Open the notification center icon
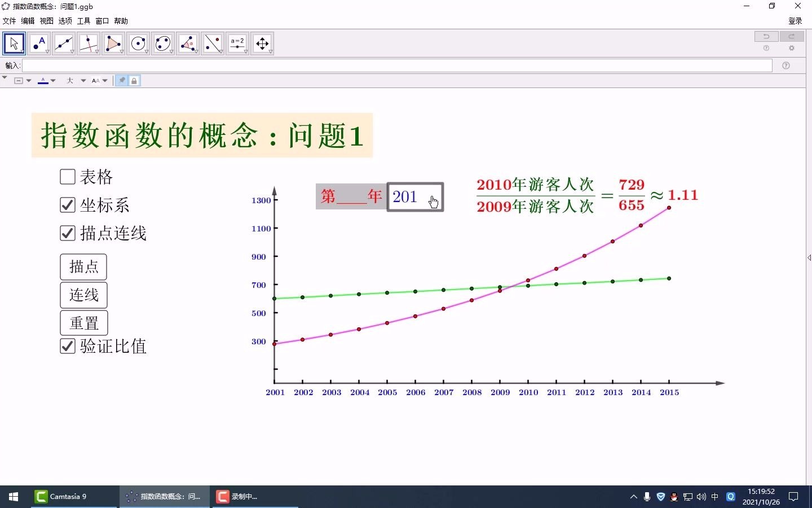 793,497
